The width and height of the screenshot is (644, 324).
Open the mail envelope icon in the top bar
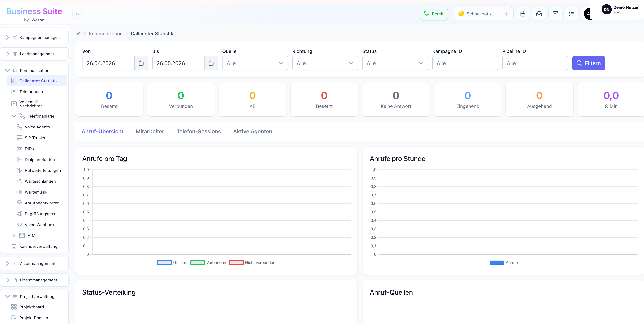pos(555,14)
